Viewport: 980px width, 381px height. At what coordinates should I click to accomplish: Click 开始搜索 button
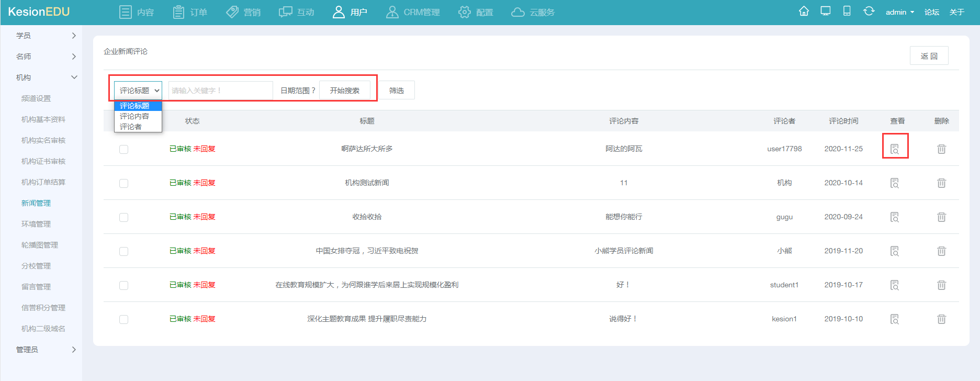point(345,91)
